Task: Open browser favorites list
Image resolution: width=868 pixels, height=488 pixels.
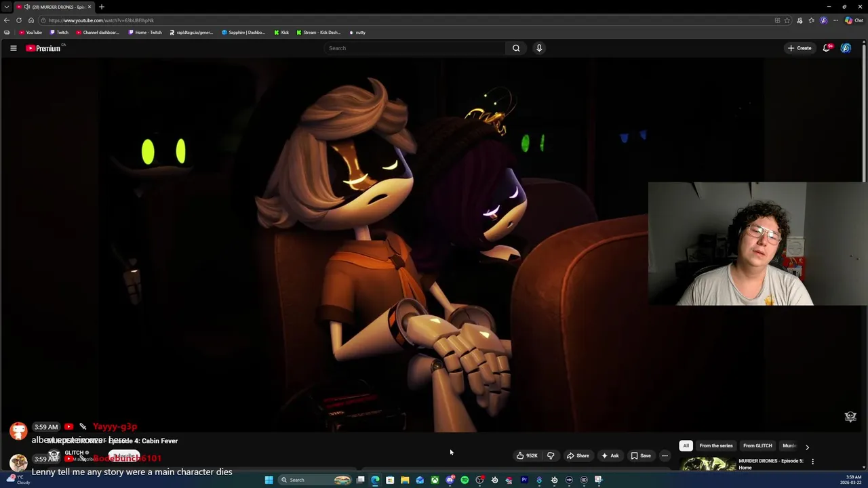Action: coord(812,20)
